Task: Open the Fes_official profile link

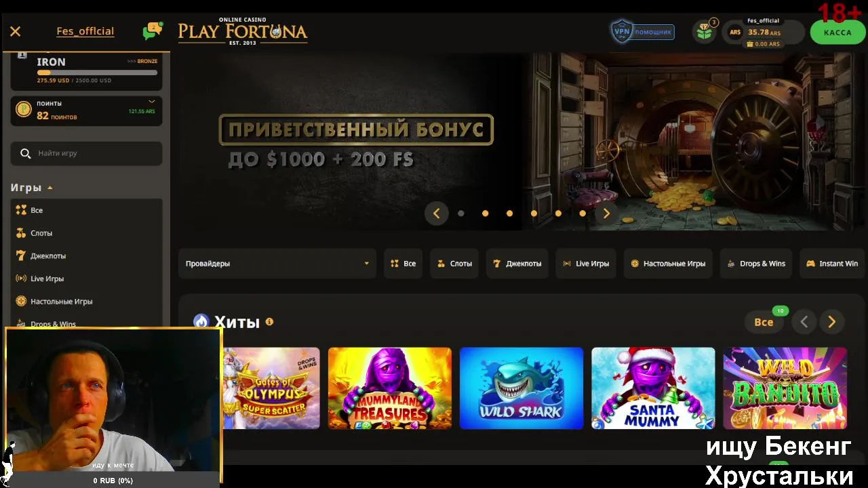Action: (x=85, y=31)
